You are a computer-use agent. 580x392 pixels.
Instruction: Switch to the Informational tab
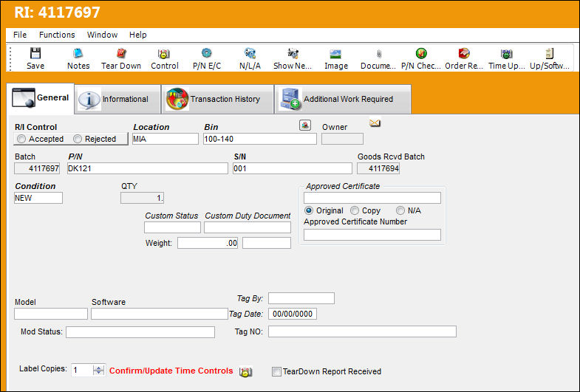click(x=117, y=99)
